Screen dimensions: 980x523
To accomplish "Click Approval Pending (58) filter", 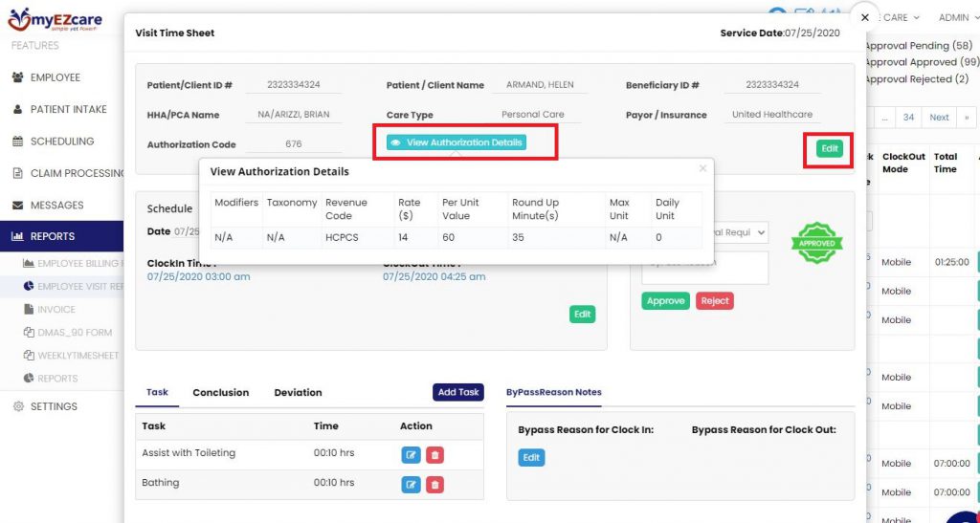I will pos(919,46).
